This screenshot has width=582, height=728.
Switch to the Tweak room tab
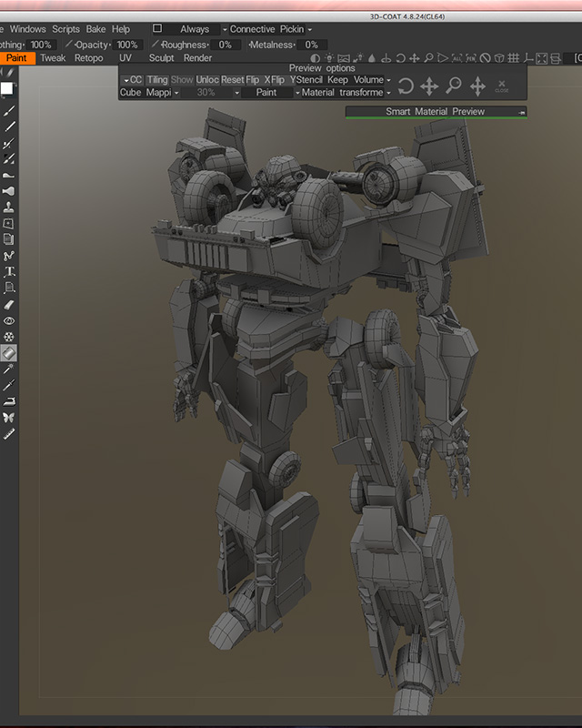pos(53,58)
